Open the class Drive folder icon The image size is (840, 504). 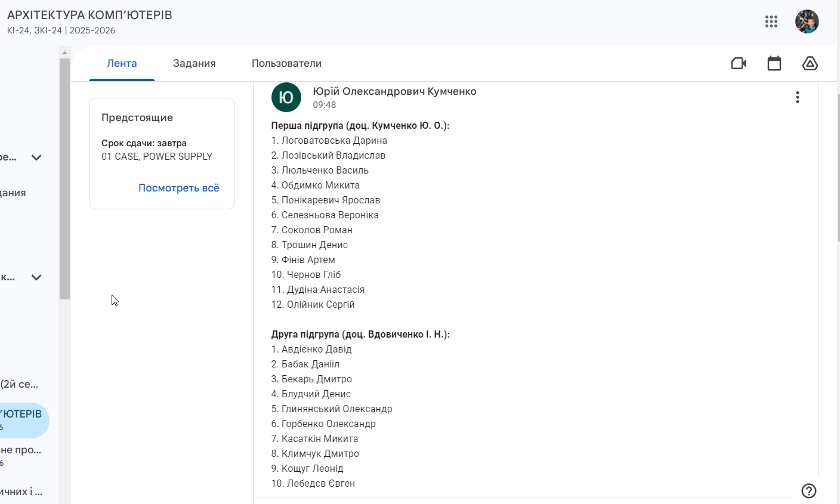pos(810,63)
